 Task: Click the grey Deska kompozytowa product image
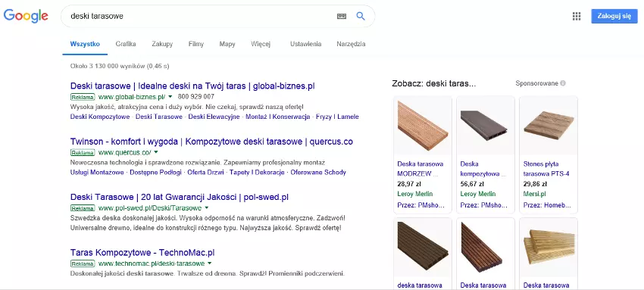[x=486, y=126]
